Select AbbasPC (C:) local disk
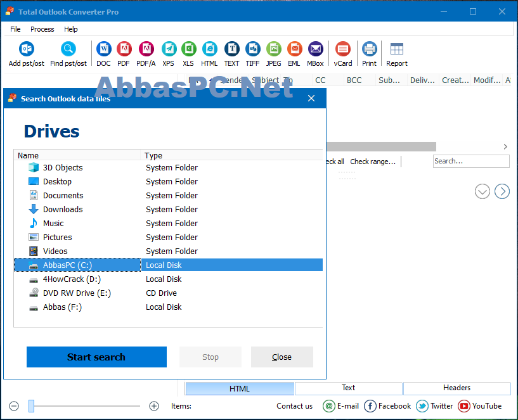The height and width of the screenshot is (420, 518). [168, 265]
